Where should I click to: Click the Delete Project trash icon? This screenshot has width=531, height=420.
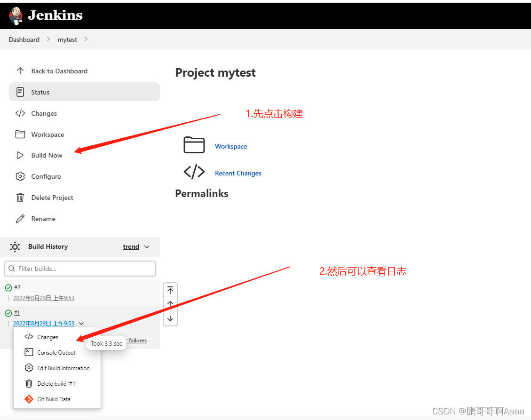[20, 198]
